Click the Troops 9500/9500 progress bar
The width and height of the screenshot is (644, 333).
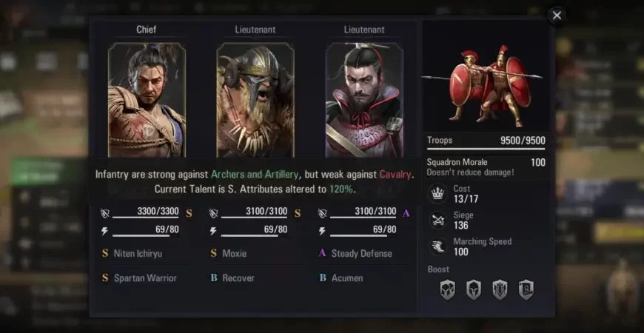[486, 149]
